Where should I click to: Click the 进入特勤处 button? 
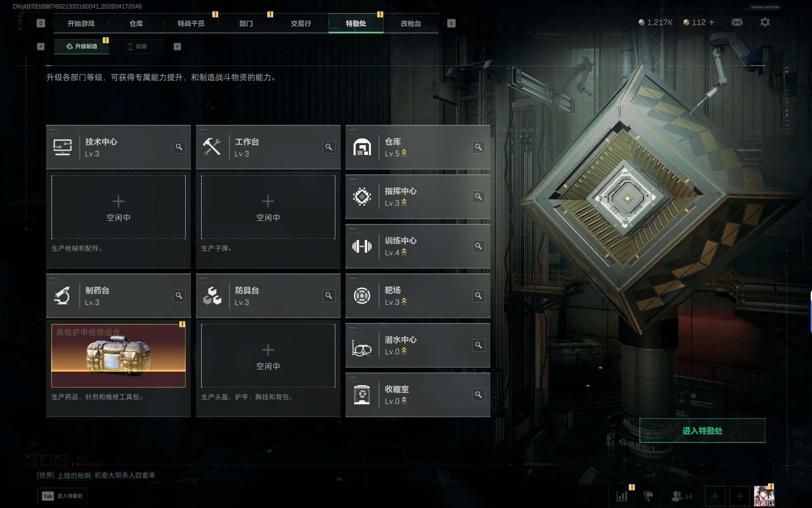tap(702, 431)
